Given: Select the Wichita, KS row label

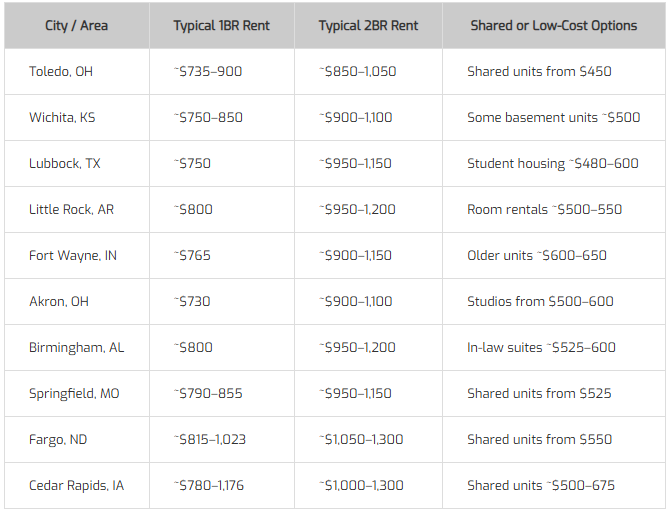Looking at the screenshot, I should pos(62,117).
